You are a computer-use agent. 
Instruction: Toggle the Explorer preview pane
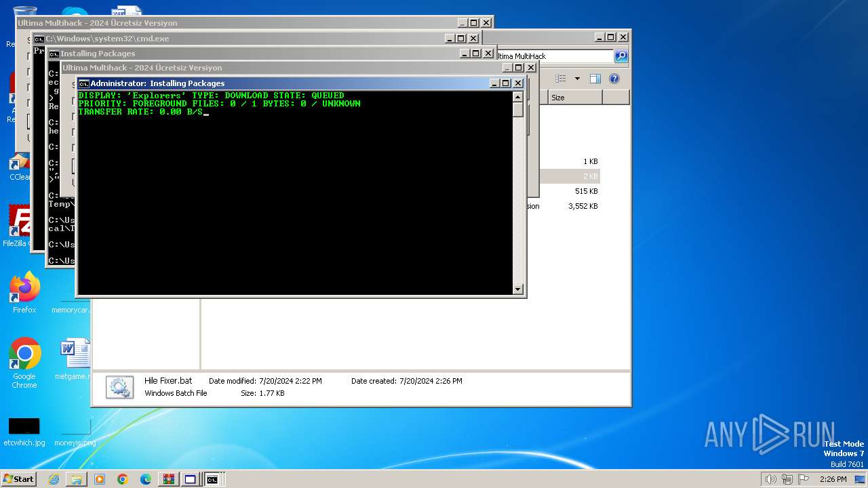click(595, 79)
